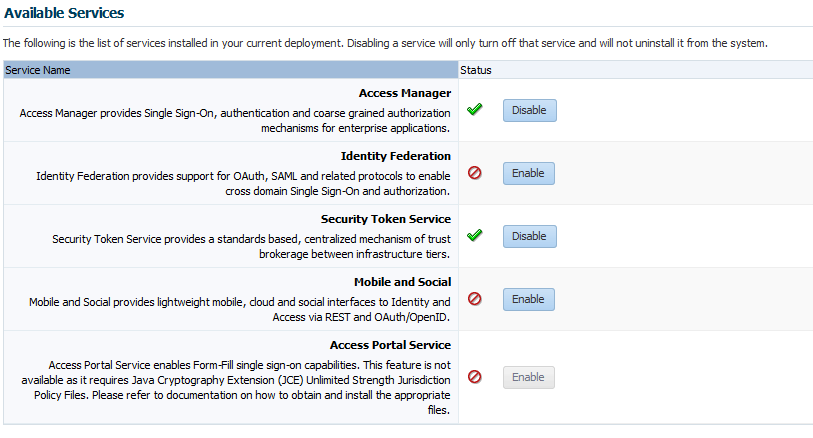Click the Access Portal Service Form-Fill description
The width and height of the screenshot is (813, 438).
pyautogui.click(x=236, y=387)
